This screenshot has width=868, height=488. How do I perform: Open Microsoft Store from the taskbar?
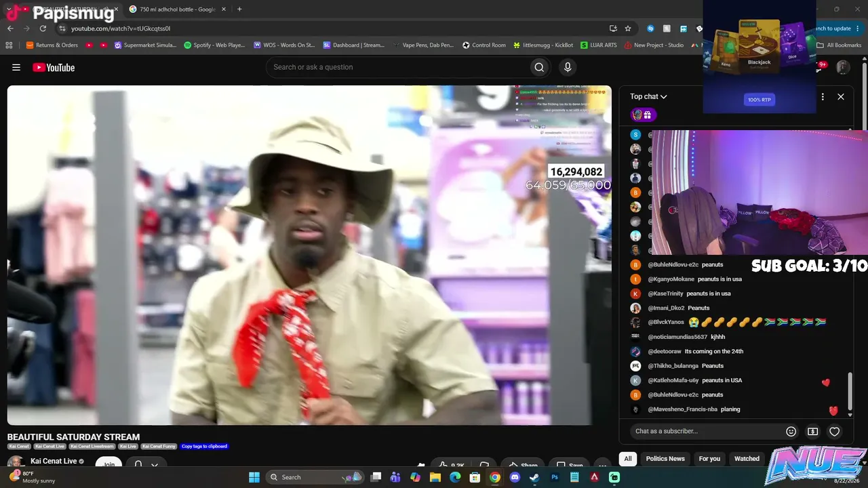click(x=475, y=477)
